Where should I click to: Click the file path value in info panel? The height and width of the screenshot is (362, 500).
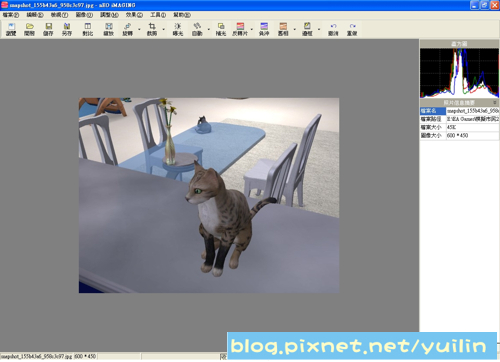click(473, 119)
